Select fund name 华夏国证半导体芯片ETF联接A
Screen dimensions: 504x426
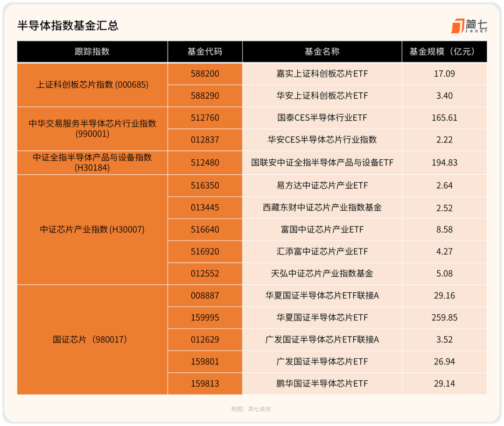pyautogui.click(x=322, y=296)
